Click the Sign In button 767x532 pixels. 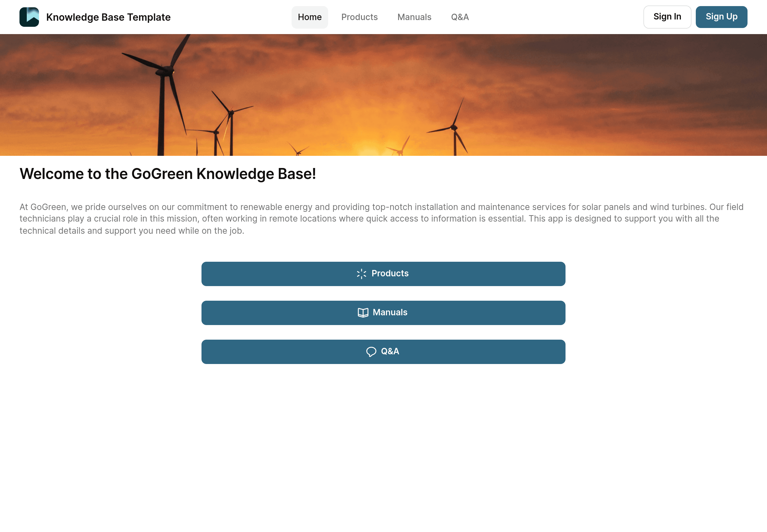(667, 17)
